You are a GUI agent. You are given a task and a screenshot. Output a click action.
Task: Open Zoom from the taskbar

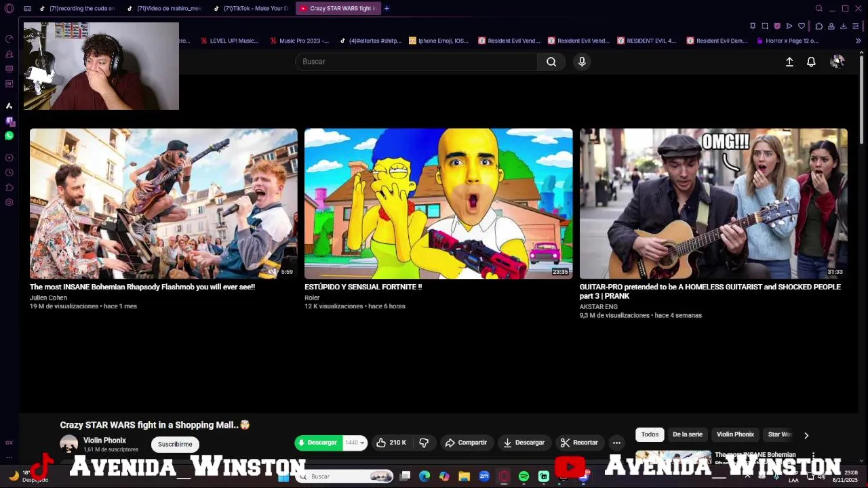click(x=484, y=476)
